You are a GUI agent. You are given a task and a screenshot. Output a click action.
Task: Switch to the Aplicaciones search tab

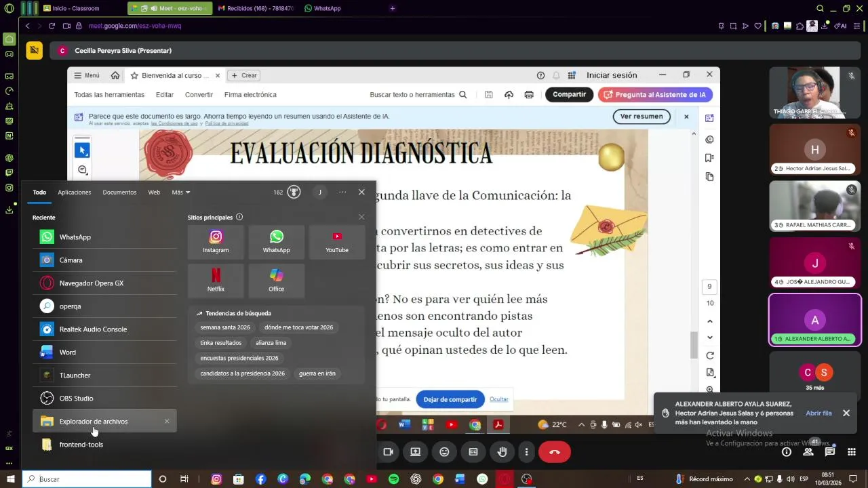75,192
